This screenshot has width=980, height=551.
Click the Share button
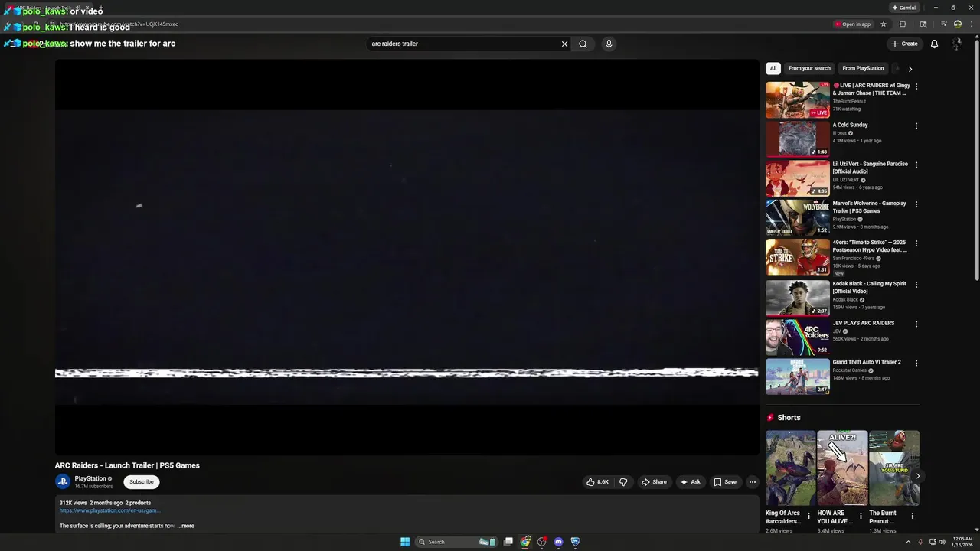coord(654,482)
